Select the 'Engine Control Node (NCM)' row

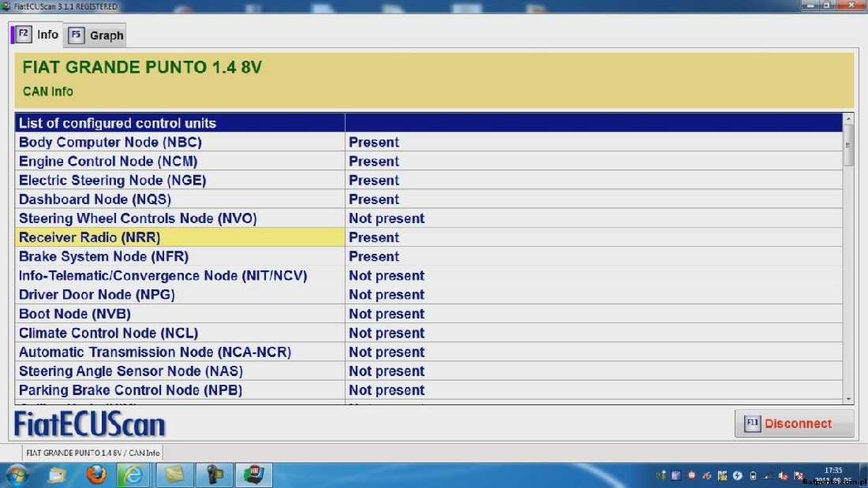click(179, 161)
